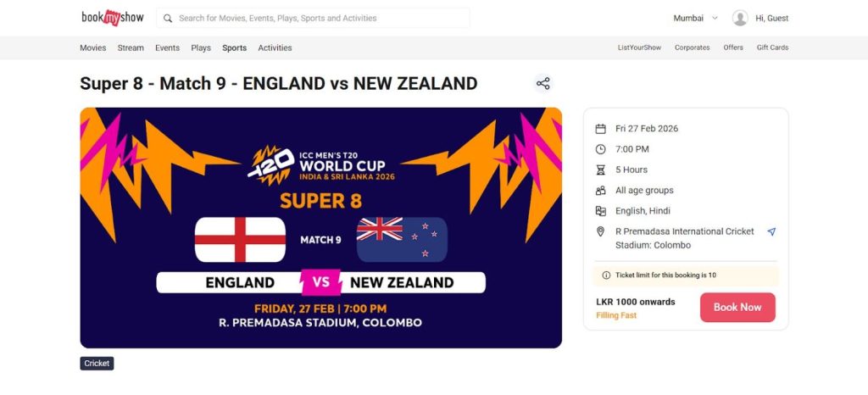This screenshot has width=868, height=395.
Task: Click the England vs New Zealand banner
Action: (x=320, y=227)
